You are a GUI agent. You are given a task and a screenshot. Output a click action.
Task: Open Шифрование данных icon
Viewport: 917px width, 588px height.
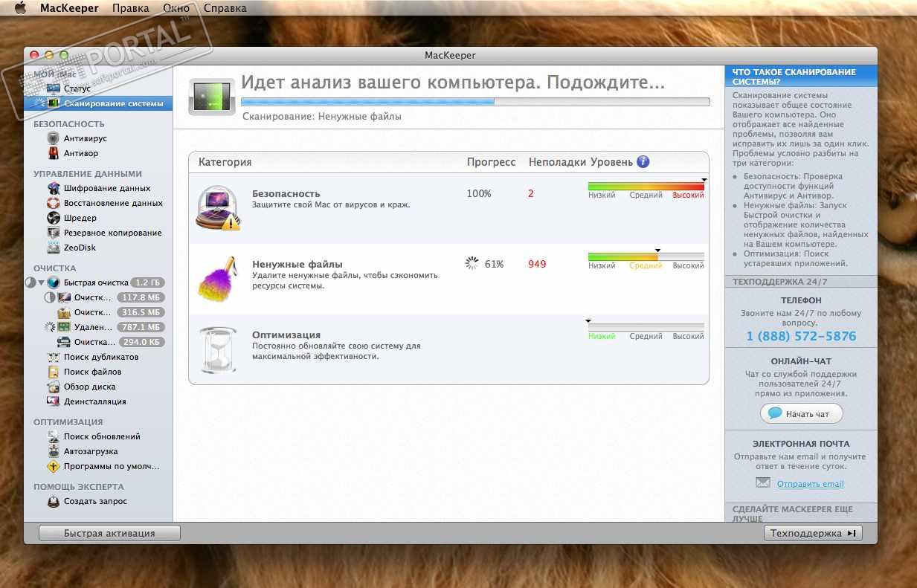click(53, 188)
